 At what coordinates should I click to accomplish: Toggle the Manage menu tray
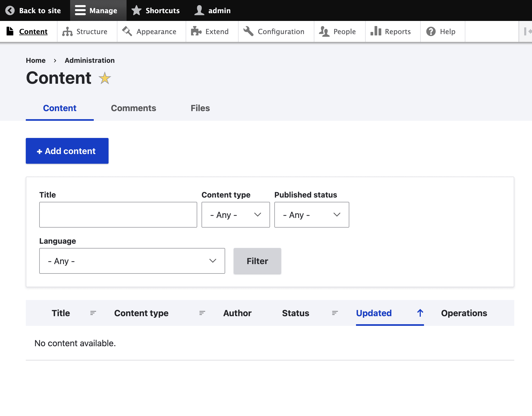(98, 10)
